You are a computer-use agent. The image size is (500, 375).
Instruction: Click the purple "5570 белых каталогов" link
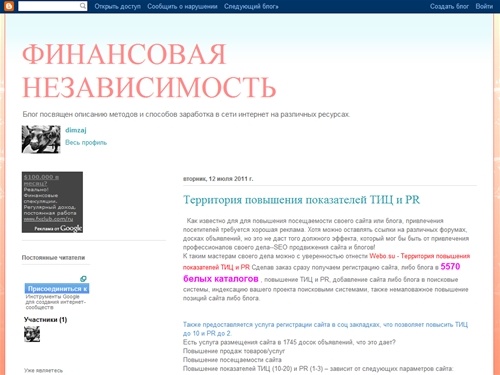click(322, 273)
